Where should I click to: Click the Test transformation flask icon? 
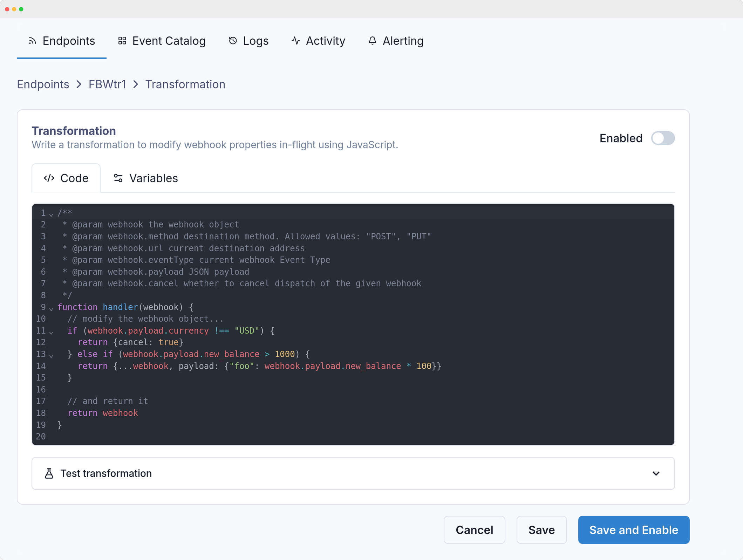(49, 473)
